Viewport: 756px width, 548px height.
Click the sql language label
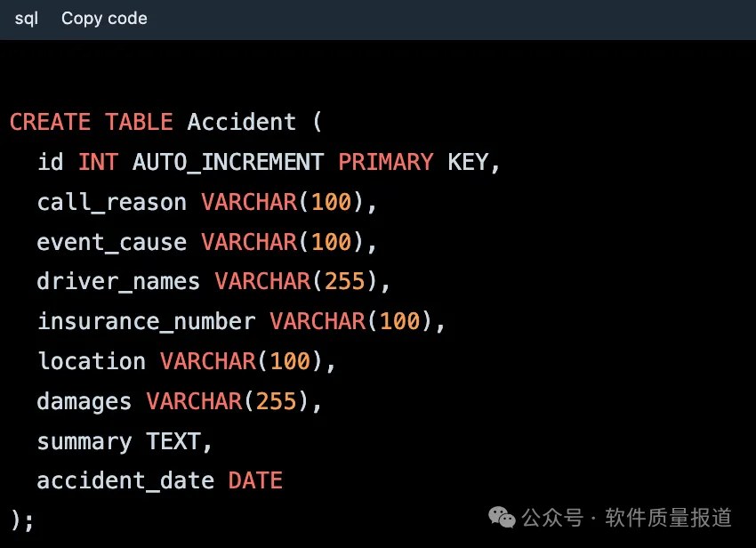pyautogui.click(x=27, y=19)
